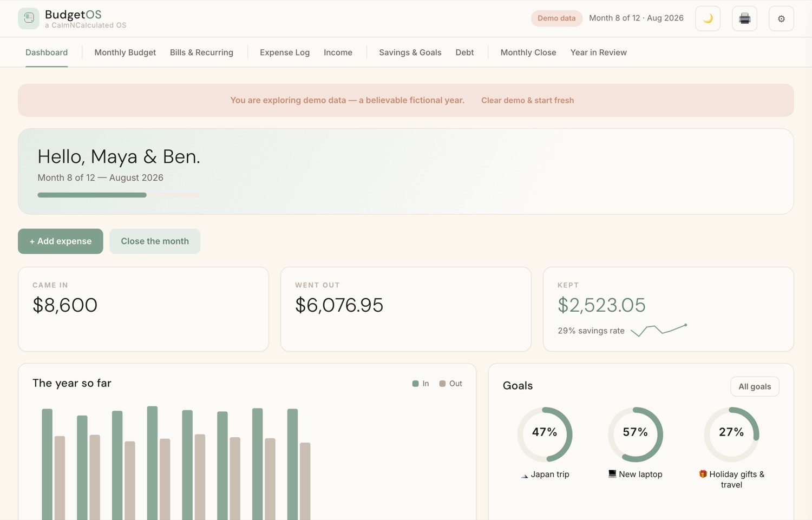Click the Hello, Maya & Ben heading
This screenshot has width=812, height=520.
click(x=119, y=156)
